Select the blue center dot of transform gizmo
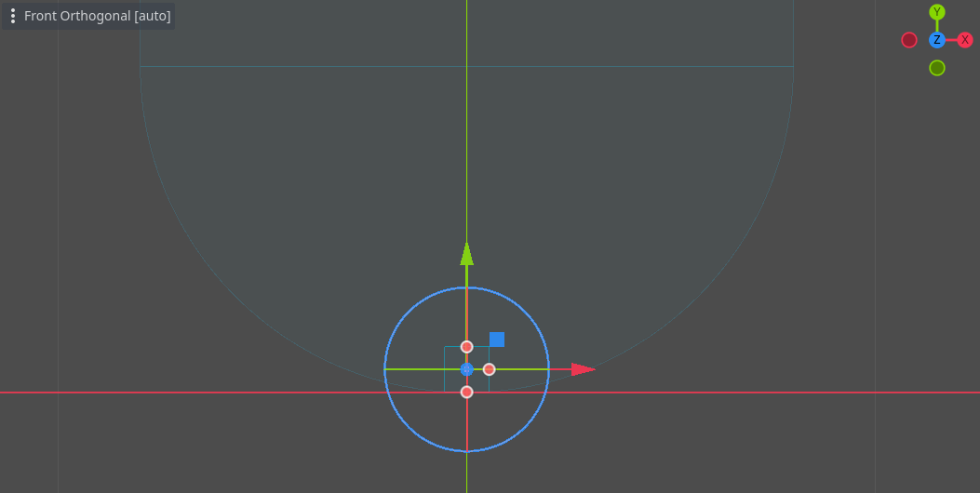Image resolution: width=980 pixels, height=493 pixels. 467,369
